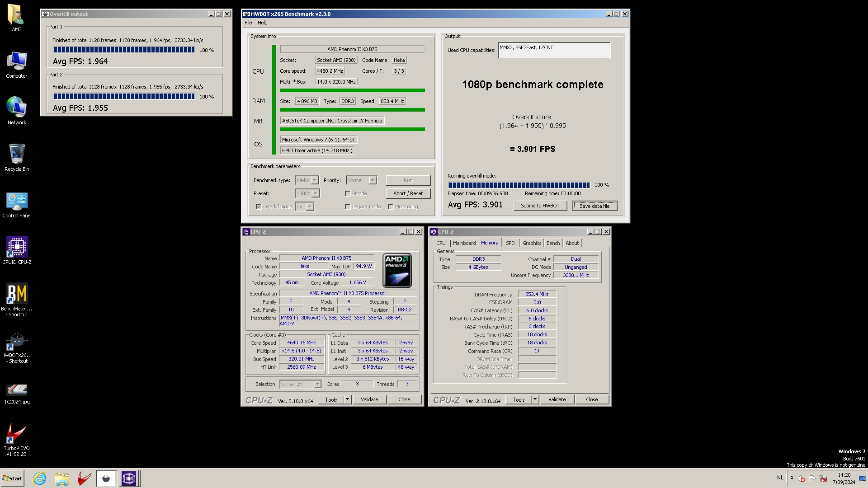Screen dimensions: 868x488
Task: Click the Overkill output window title icon
Action: pyautogui.click(x=45, y=14)
